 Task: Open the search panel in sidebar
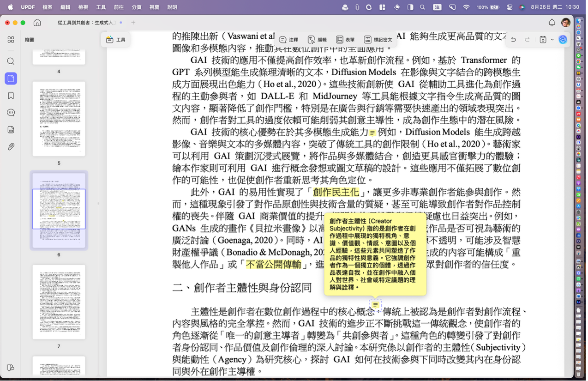pyautogui.click(x=11, y=61)
